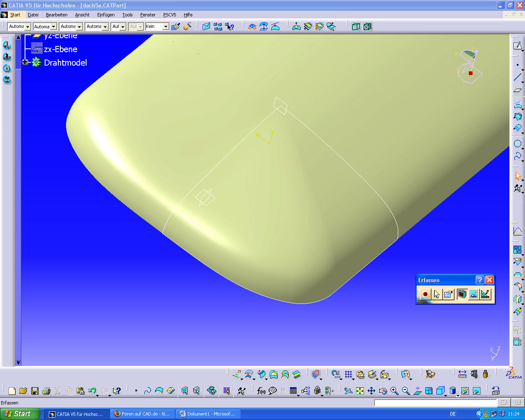Click the tree scrollbar down arrow
Image resolution: width=525 pixels, height=420 pixels.
pyautogui.click(x=18, y=363)
